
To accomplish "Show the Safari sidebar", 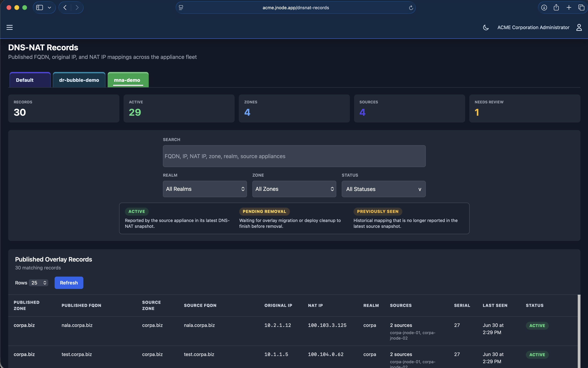I will [39, 8].
